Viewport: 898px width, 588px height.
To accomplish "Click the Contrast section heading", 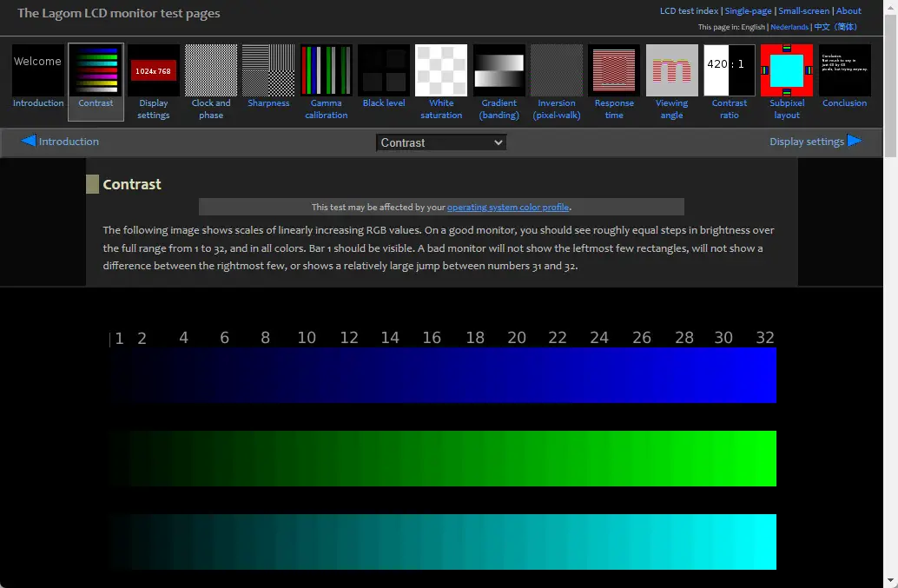I will click(x=132, y=184).
